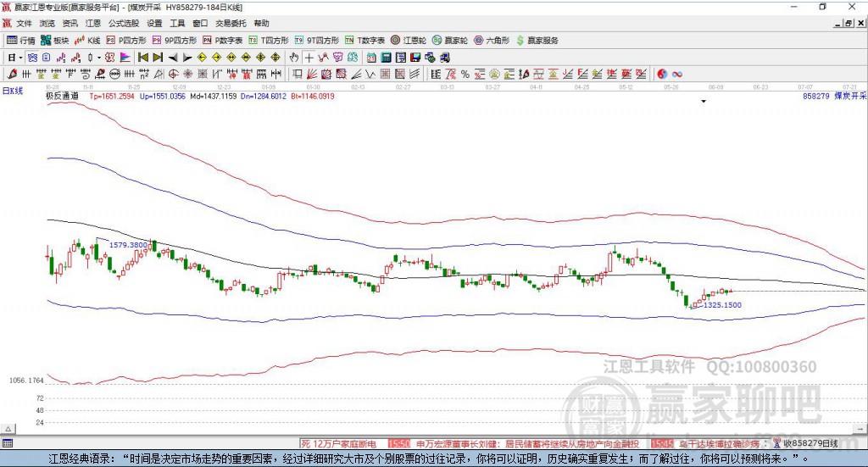Open the 行情 market quotes view
The image size is (868, 467).
(x=20, y=41)
